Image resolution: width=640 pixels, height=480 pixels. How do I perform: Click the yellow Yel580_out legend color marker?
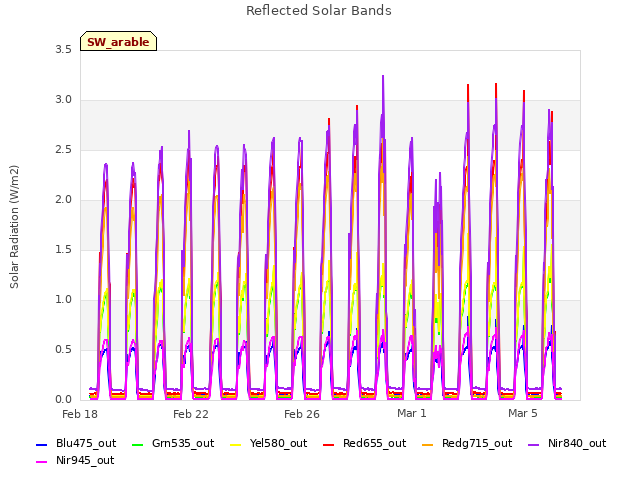(x=236, y=444)
